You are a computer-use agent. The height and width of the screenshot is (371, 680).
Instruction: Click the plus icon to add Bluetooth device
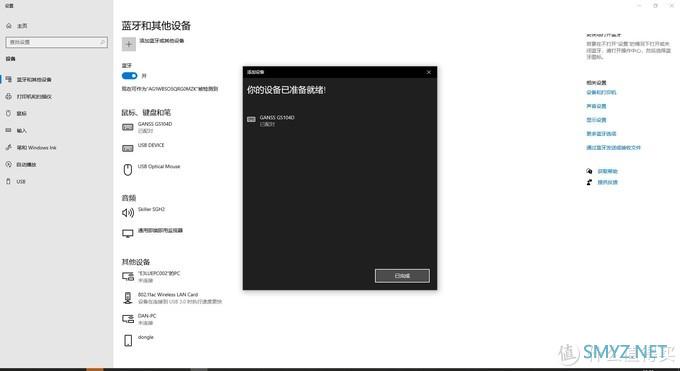128,44
